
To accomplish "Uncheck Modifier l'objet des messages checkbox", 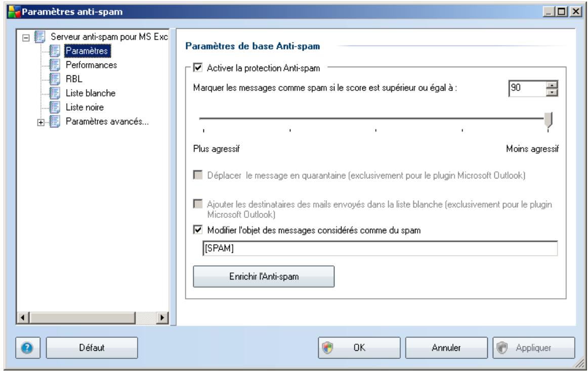I will (198, 229).
